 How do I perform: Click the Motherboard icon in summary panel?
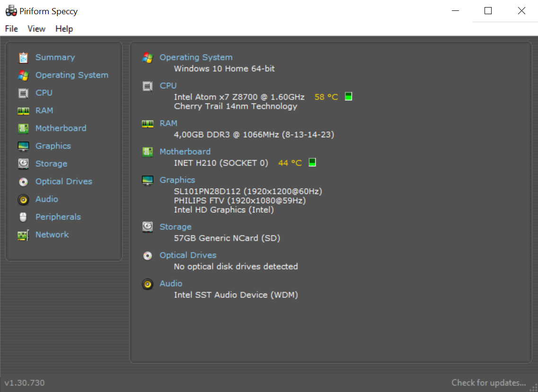coord(148,152)
